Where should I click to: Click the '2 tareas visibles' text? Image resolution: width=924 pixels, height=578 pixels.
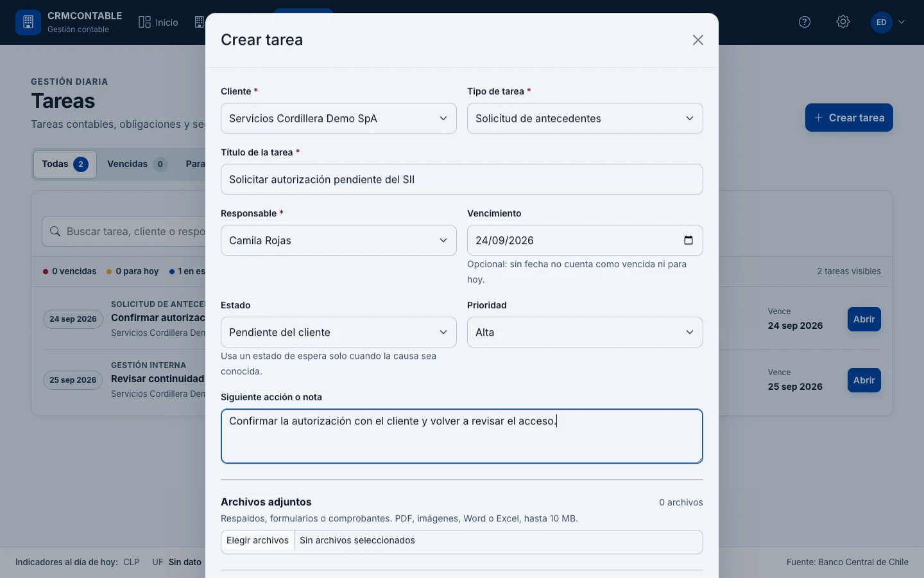pos(849,271)
